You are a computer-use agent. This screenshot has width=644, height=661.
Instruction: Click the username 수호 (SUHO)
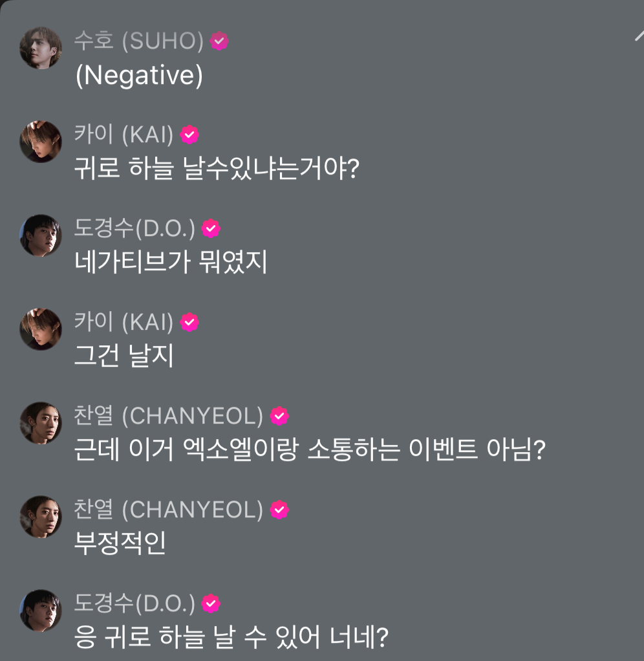pos(139,41)
